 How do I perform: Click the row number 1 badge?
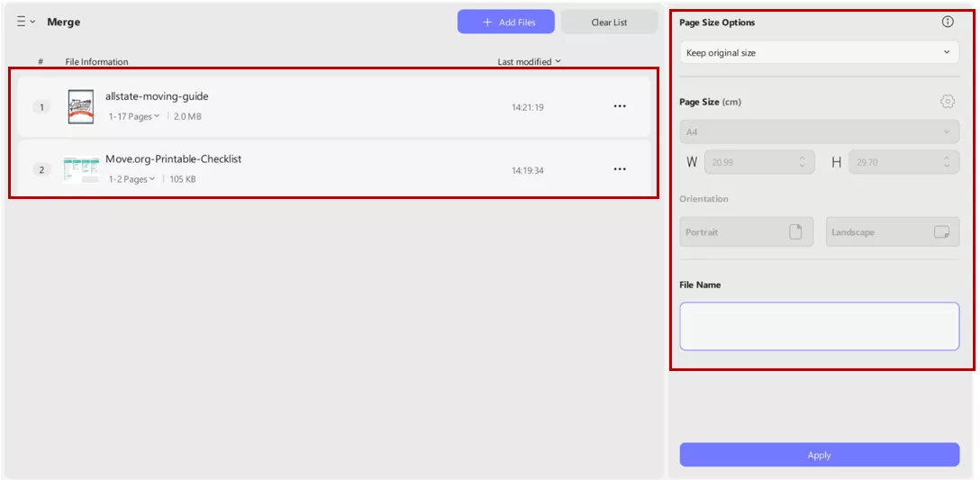pos(41,107)
